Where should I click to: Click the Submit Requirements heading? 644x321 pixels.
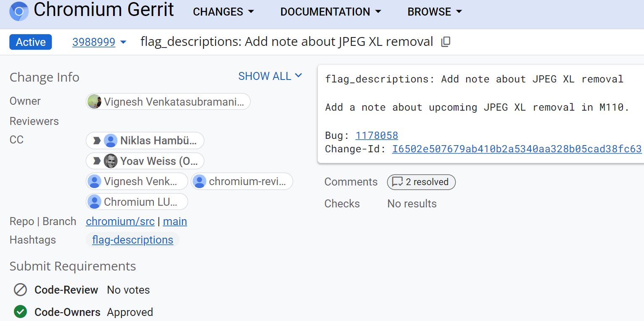click(73, 266)
